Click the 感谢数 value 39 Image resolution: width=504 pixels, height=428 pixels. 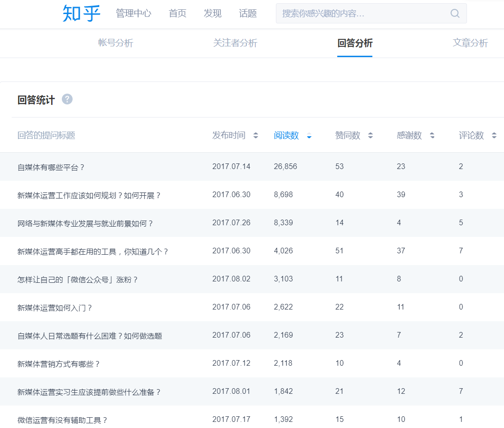401,195
